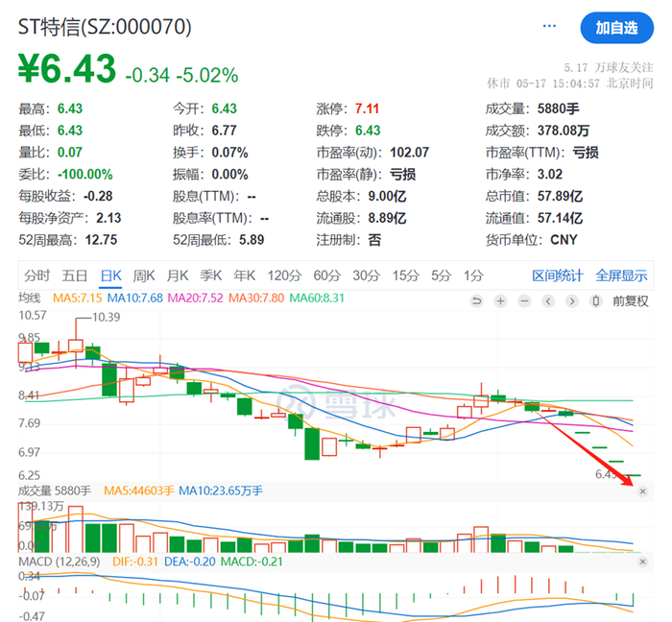Click the MA30:7.80 moving average label
The image size is (672, 622).
click(256, 298)
